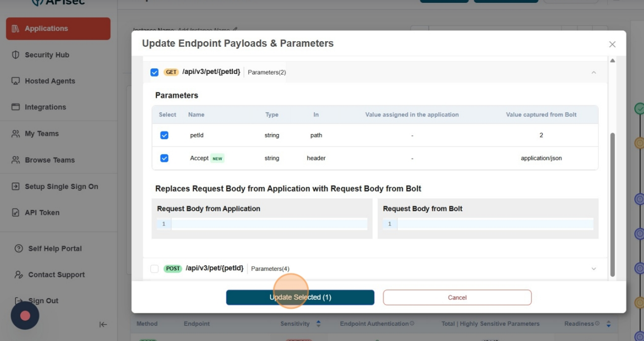This screenshot has height=341, width=644.
Task: Expand the POST endpoint section chevron
Action: point(593,269)
